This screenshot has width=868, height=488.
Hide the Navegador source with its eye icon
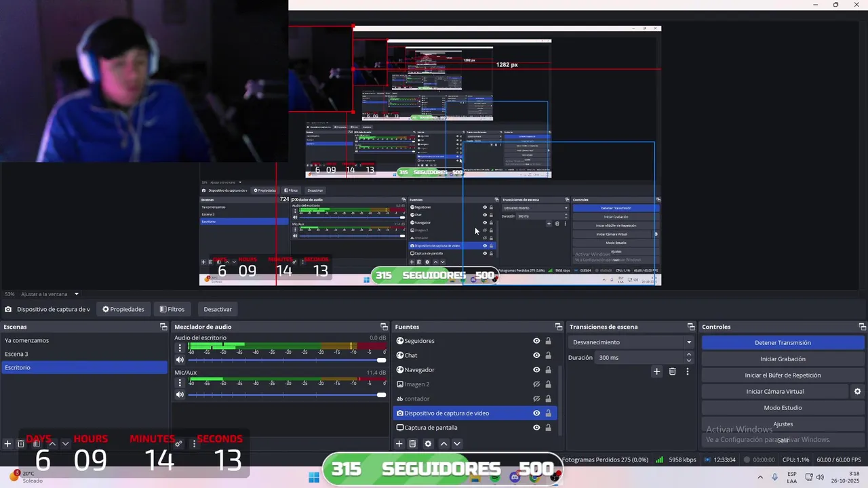pos(536,369)
